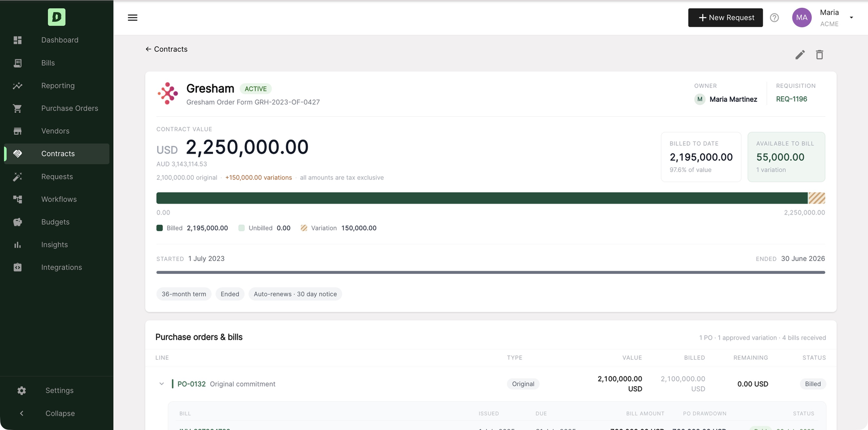Viewport: 868px width, 430px height.
Task: Go to Integrations menu item
Action: (61, 267)
